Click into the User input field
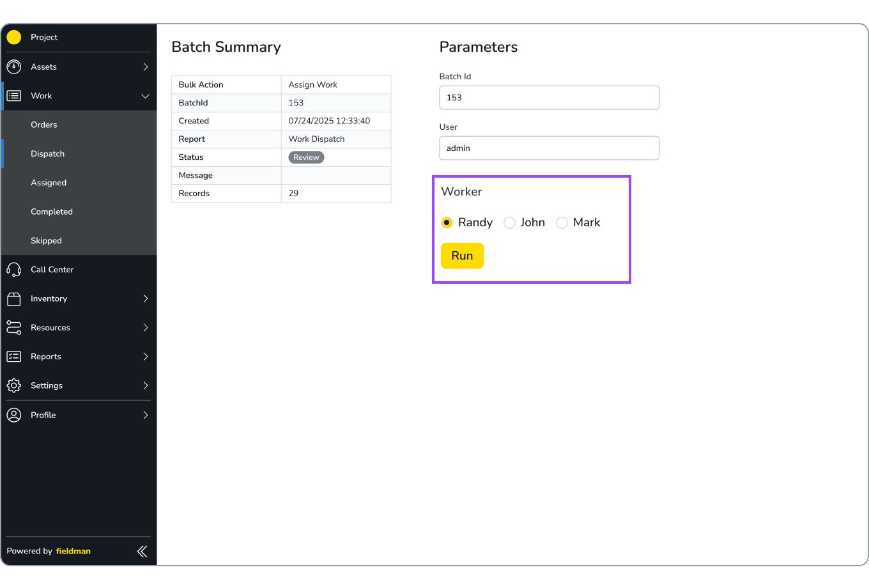This screenshot has height=588, width=869. 550,148
